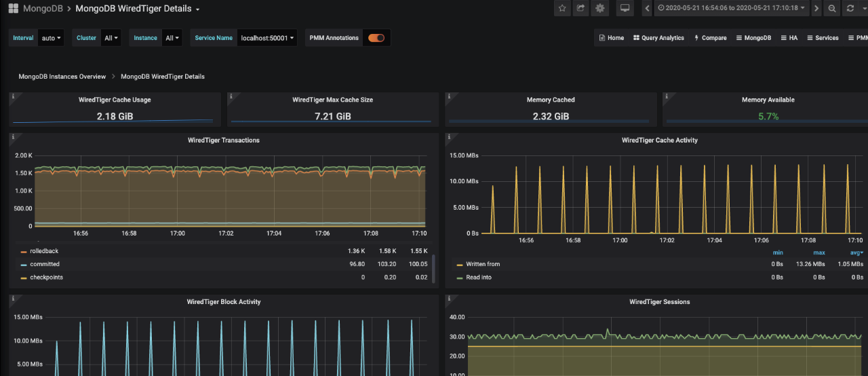
Task: Click MongoDB folder in breadcrumb title
Action: click(x=44, y=9)
